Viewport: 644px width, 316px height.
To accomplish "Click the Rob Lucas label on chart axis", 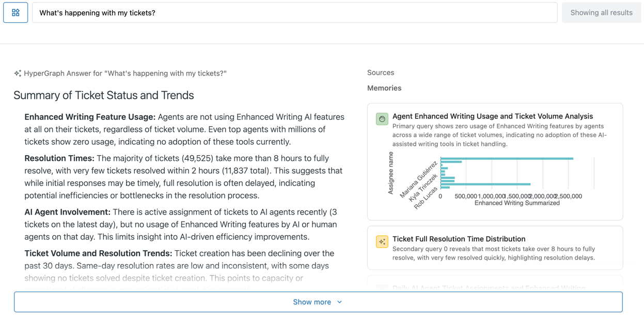I will (426, 198).
